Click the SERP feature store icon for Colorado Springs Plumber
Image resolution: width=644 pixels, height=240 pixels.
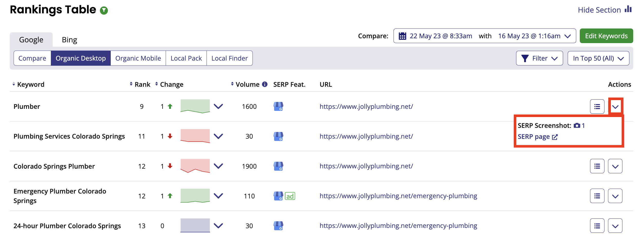click(278, 166)
